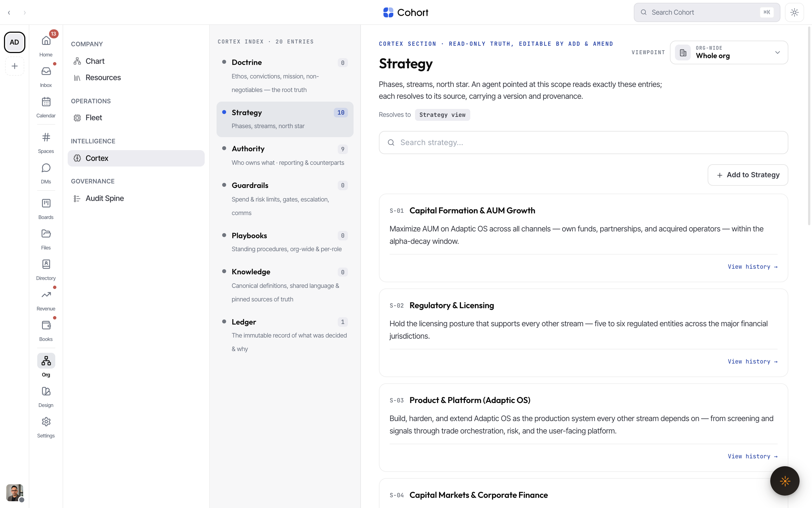Open Chart in the Company section

click(x=136, y=61)
